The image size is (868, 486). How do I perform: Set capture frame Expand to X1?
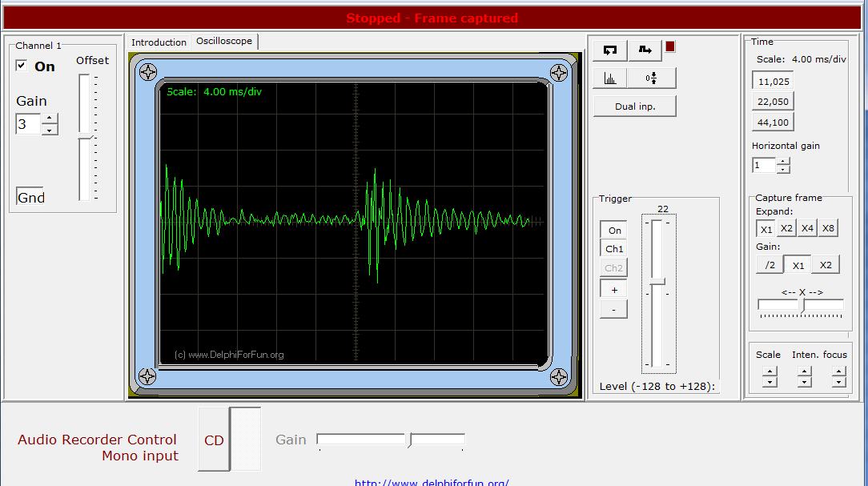tap(766, 229)
